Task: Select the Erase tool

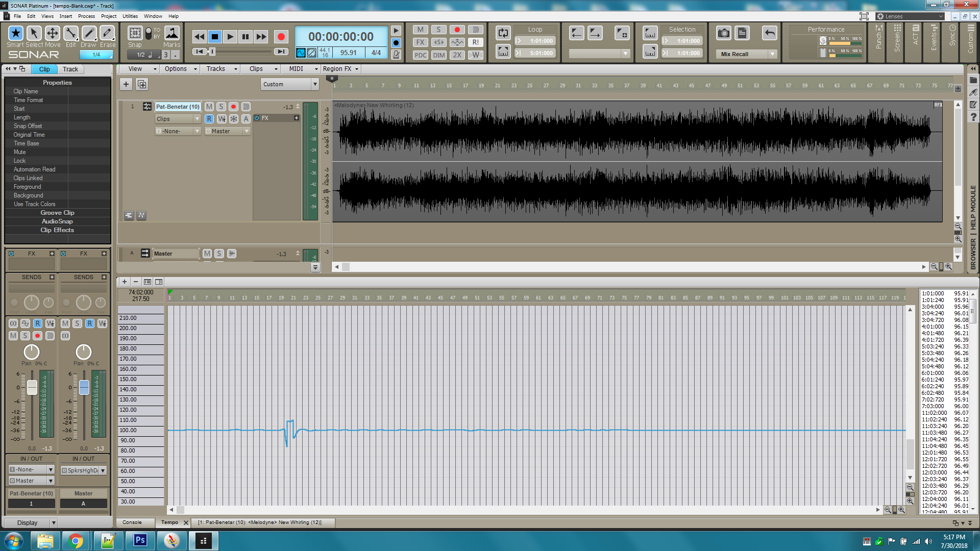Action: tap(107, 34)
